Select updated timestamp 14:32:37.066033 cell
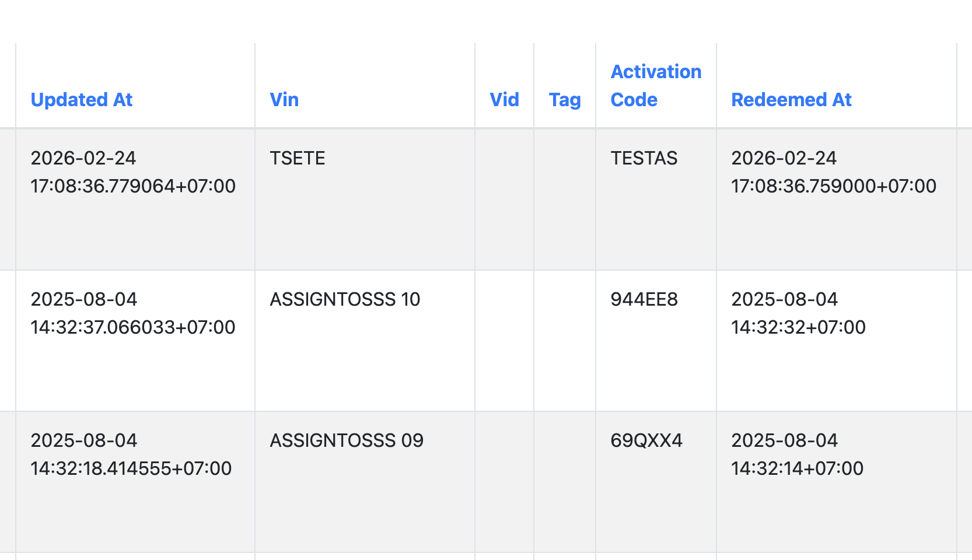The image size is (972, 560). pyautogui.click(x=133, y=313)
